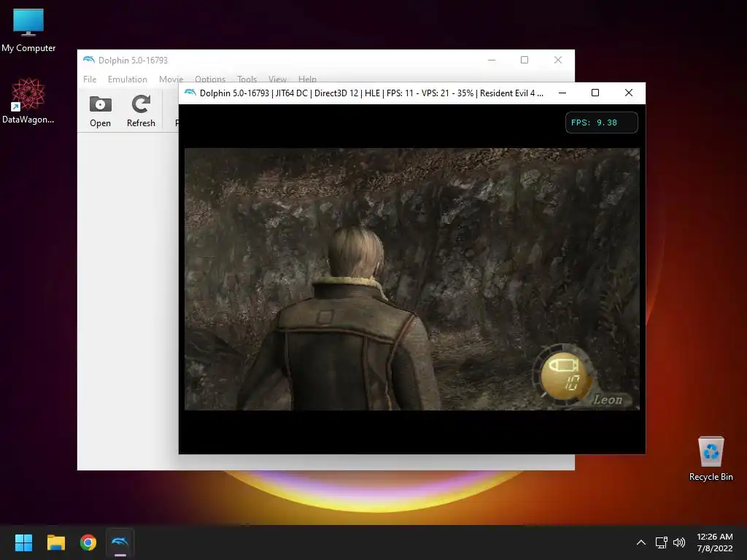The height and width of the screenshot is (560, 747).
Task: Maximize the main Dolphin 5.0-16793 window
Action: point(525,60)
